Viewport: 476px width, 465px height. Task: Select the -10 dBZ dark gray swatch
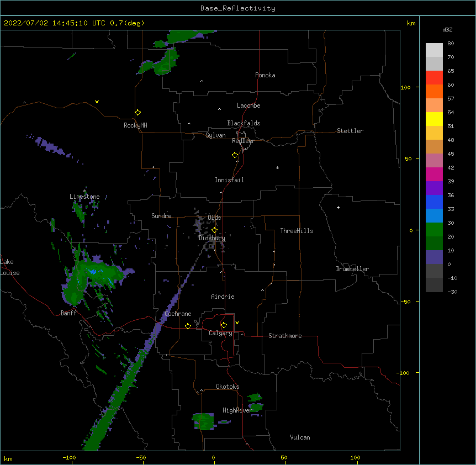pyautogui.click(x=434, y=285)
